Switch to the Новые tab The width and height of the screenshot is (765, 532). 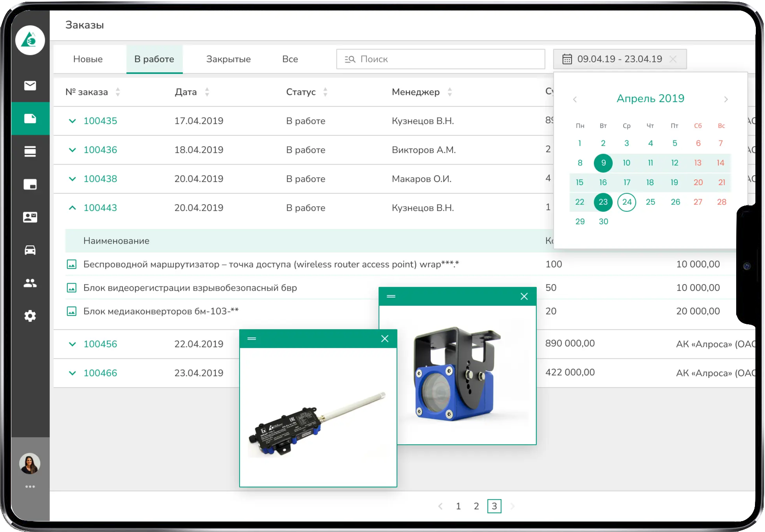[88, 59]
